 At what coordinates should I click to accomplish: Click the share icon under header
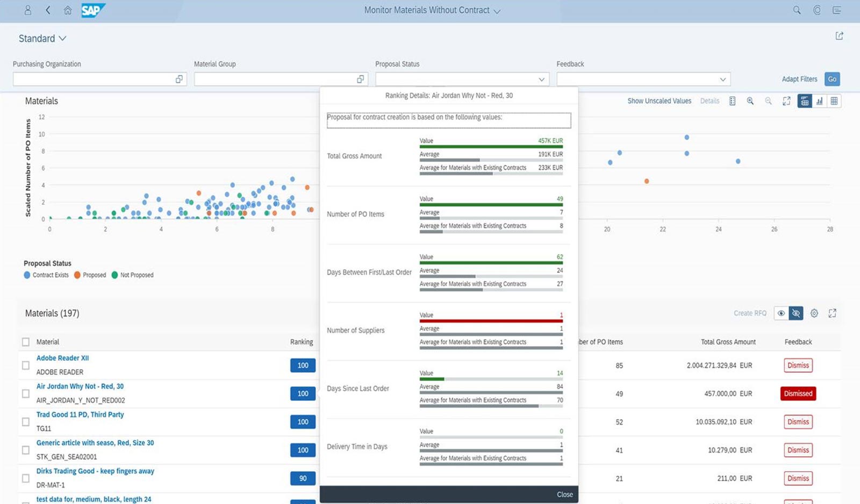[839, 36]
